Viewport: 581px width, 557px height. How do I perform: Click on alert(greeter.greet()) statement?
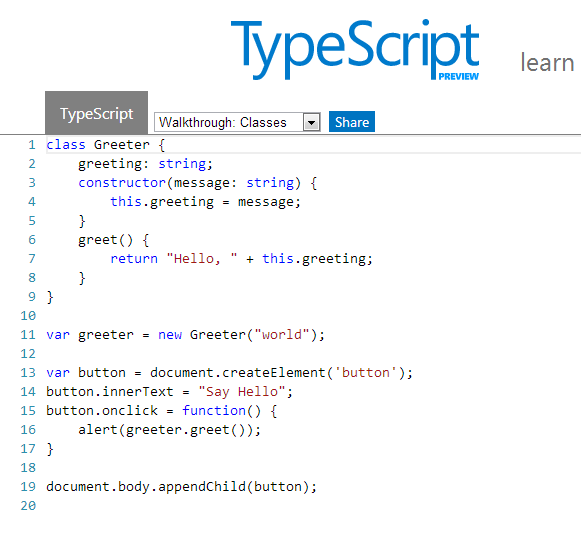click(x=169, y=430)
